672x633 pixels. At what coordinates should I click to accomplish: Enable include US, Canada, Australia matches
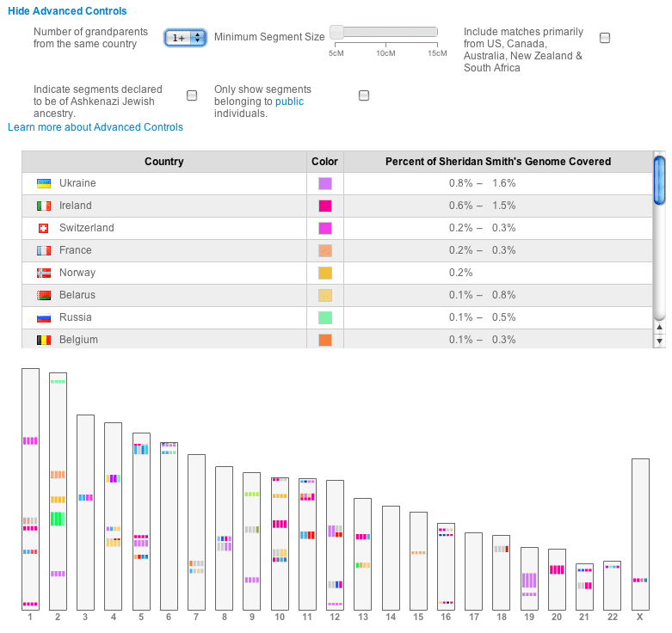pyautogui.click(x=605, y=38)
